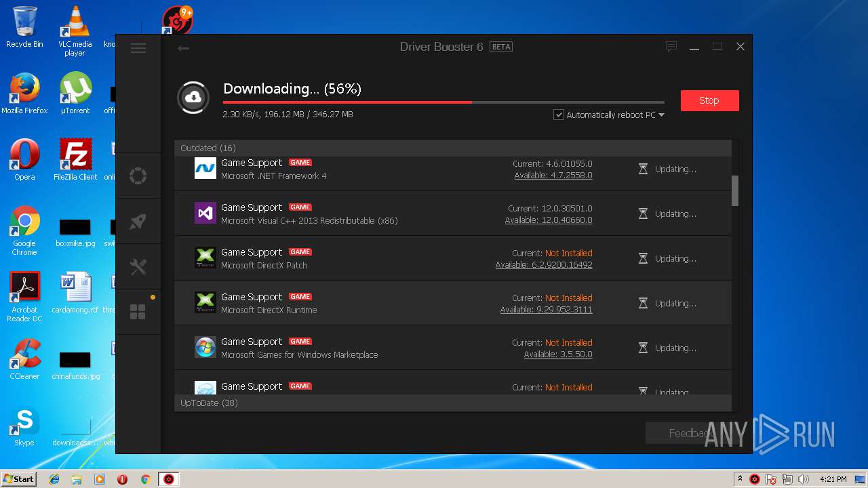
Task: Open the Recycle Bin desktop icon
Action: click(24, 27)
